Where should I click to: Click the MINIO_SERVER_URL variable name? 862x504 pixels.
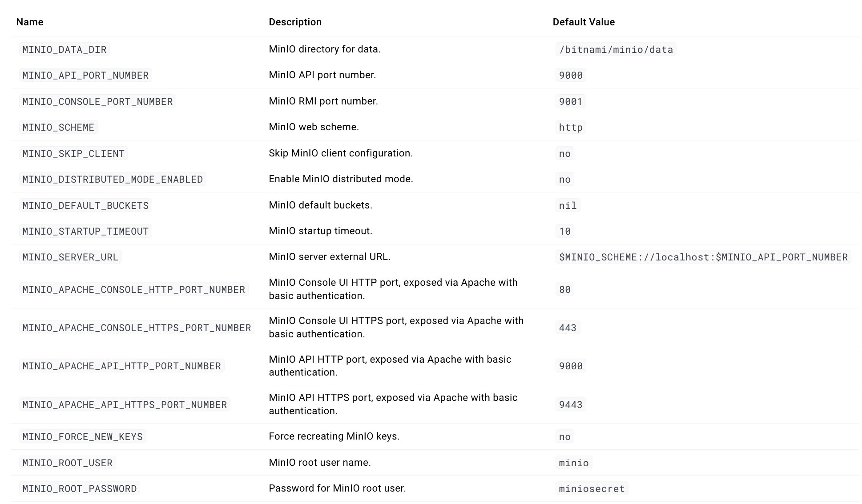70,257
